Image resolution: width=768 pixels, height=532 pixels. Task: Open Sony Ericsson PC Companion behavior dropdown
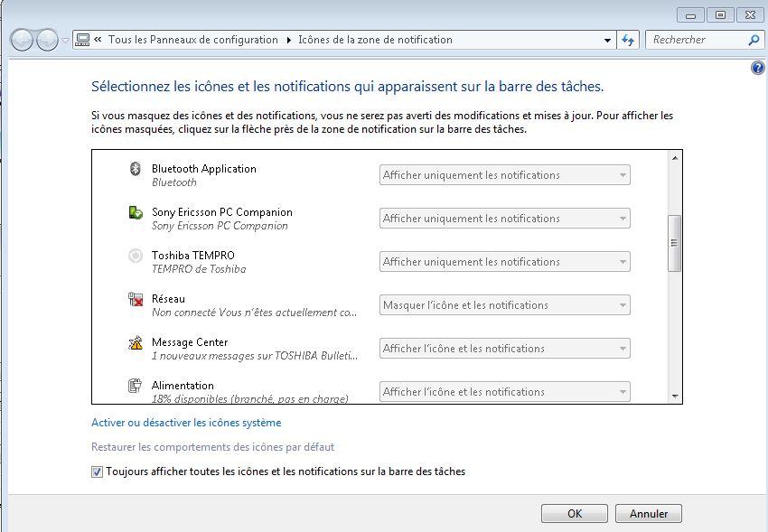click(x=504, y=219)
